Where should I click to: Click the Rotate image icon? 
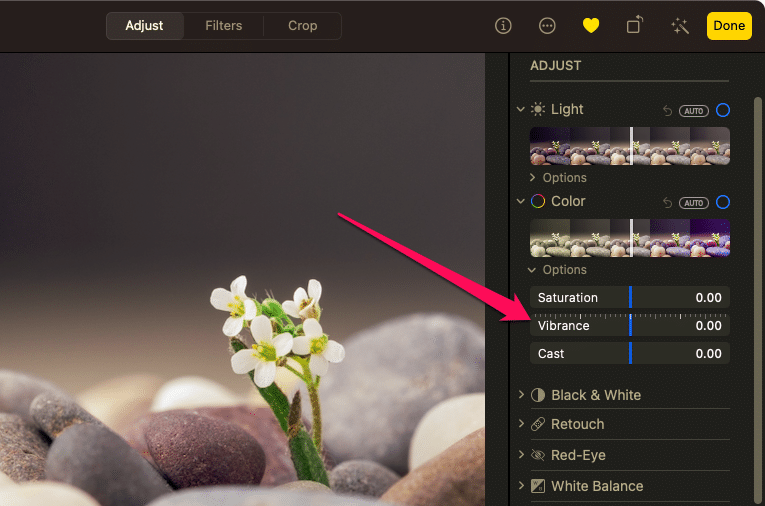[x=634, y=26]
